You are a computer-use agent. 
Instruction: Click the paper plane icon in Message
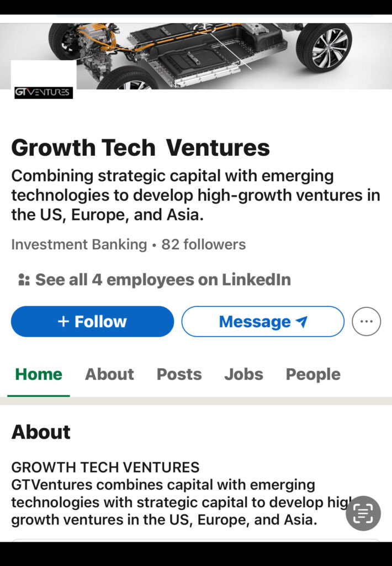(x=301, y=322)
